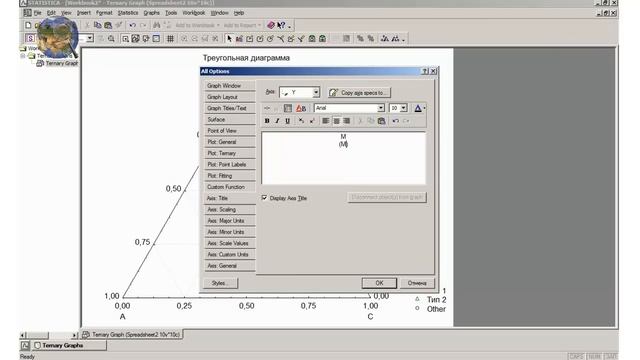Open Find via the binoculars icon
Screen dimensions: 640x360
157,25
